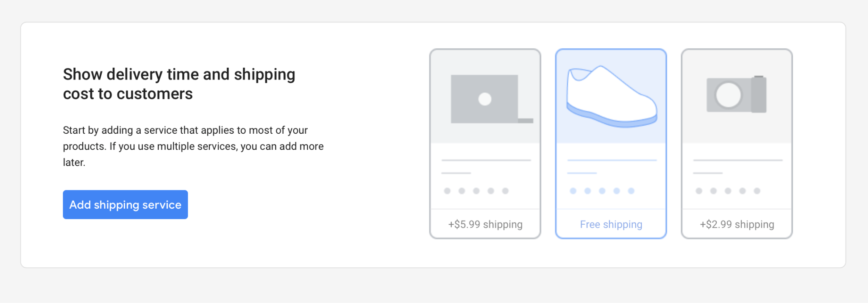Click the white dot on laptop screen

click(x=485, y=99)
